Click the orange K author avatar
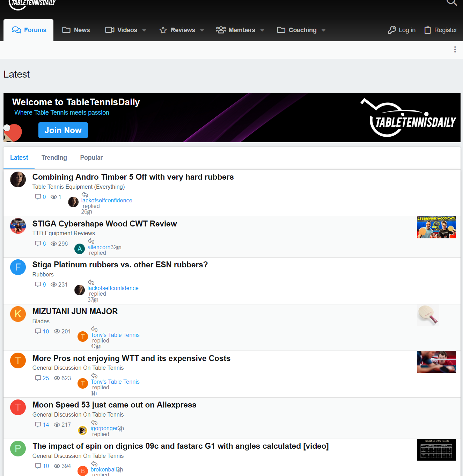 tap(18, 314)
